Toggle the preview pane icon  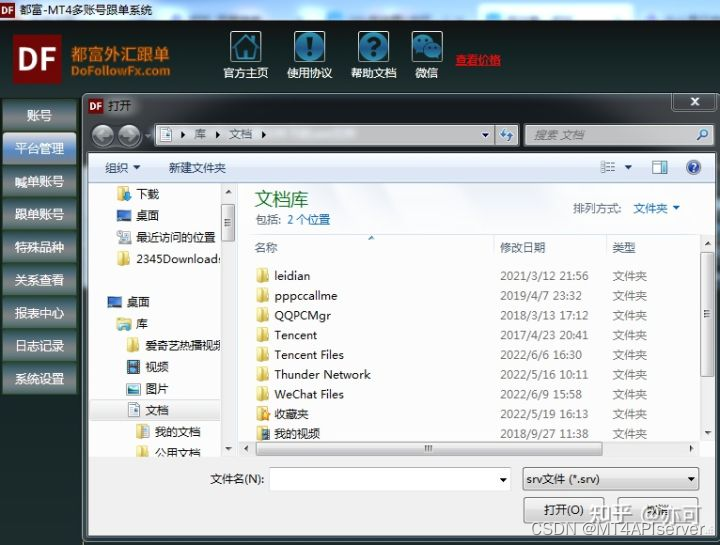pyautogui.click(x=660, y=167)
